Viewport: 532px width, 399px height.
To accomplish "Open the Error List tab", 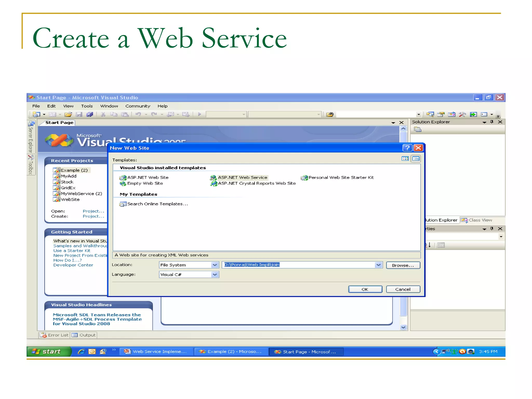I will click(x=54, y=335).
